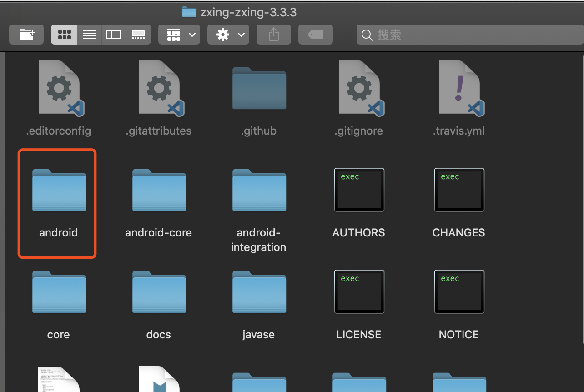
Task: Click the "LICENSE" file name label
Action: coord(359,335)
